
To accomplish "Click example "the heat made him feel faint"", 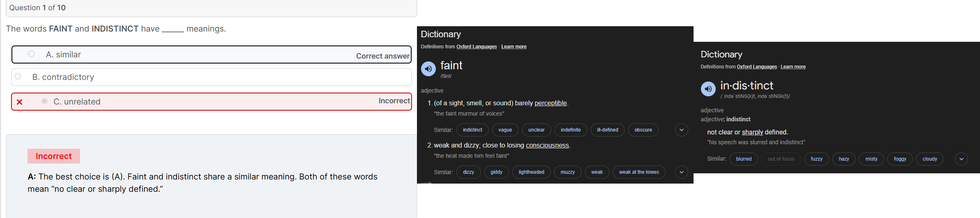I will (x=472, y=156).
